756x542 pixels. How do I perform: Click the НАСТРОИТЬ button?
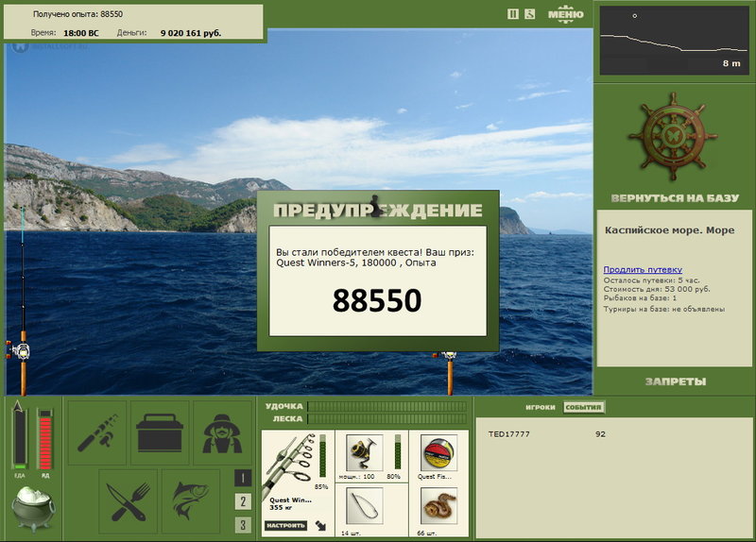tap(286, 525)
